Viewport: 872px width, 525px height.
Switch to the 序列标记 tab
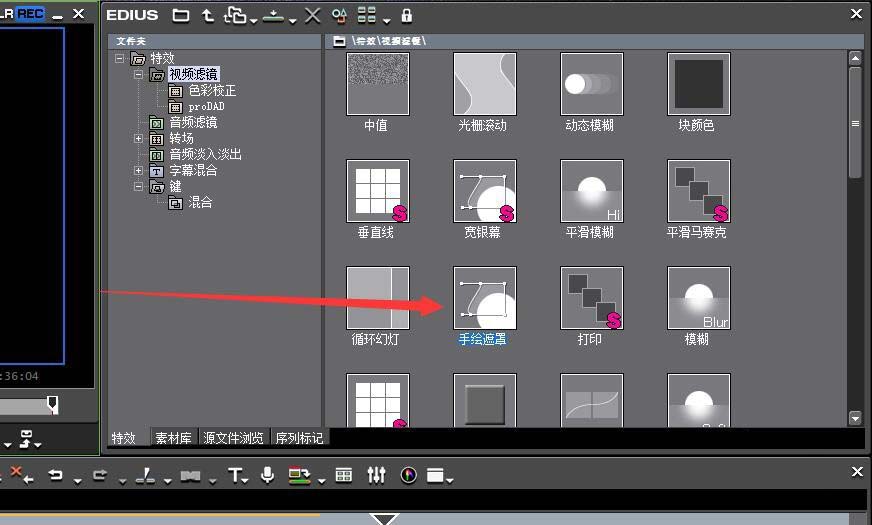299,438
